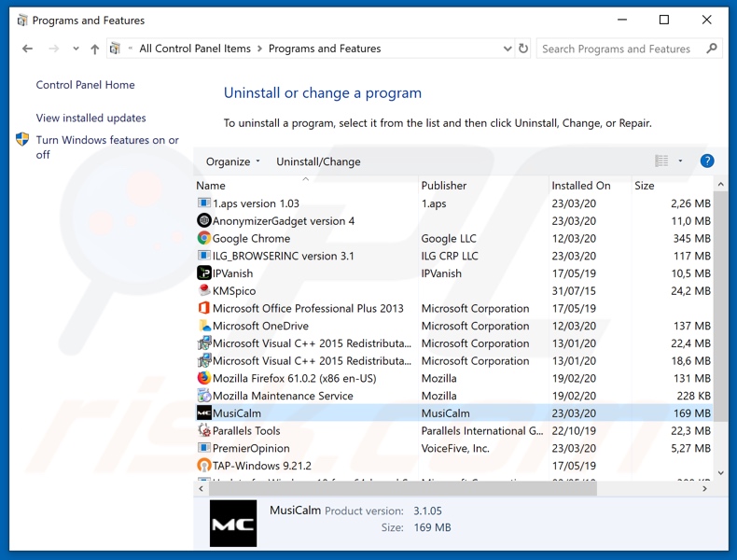The width and height of the screenshot is (737, 560).
Task: Click the Mozilla Firefox icon
Action: 203,378
